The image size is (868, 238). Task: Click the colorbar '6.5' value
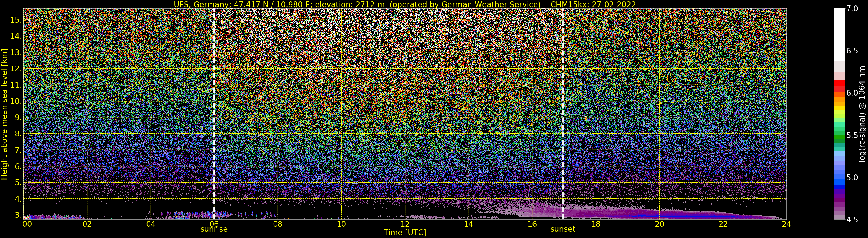(x=852, y=51)
